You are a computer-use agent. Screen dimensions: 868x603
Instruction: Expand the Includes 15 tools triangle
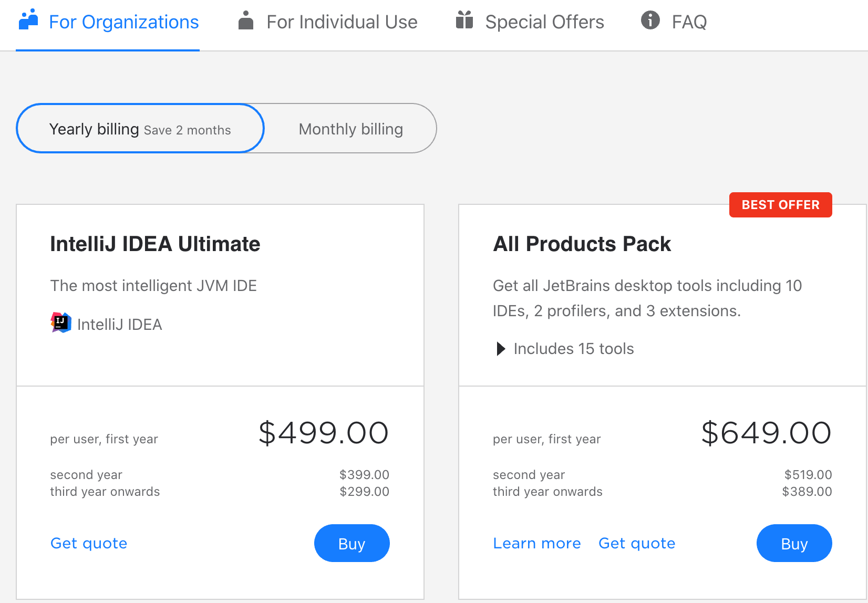click(501, 349)
